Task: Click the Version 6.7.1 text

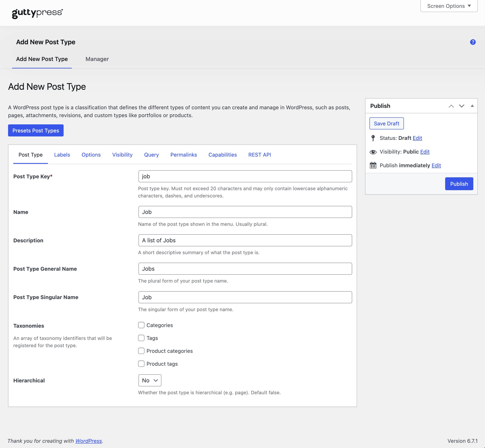Action: (462, 441)
